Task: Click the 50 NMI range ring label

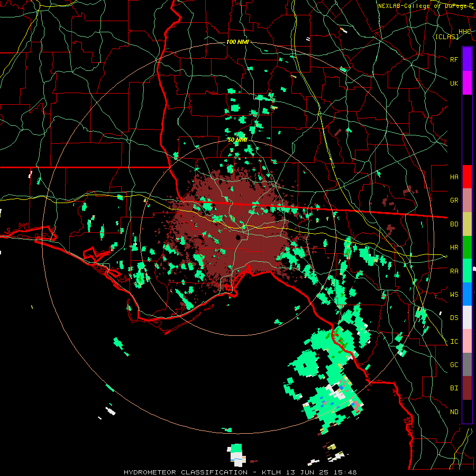Action: [237, 140]
